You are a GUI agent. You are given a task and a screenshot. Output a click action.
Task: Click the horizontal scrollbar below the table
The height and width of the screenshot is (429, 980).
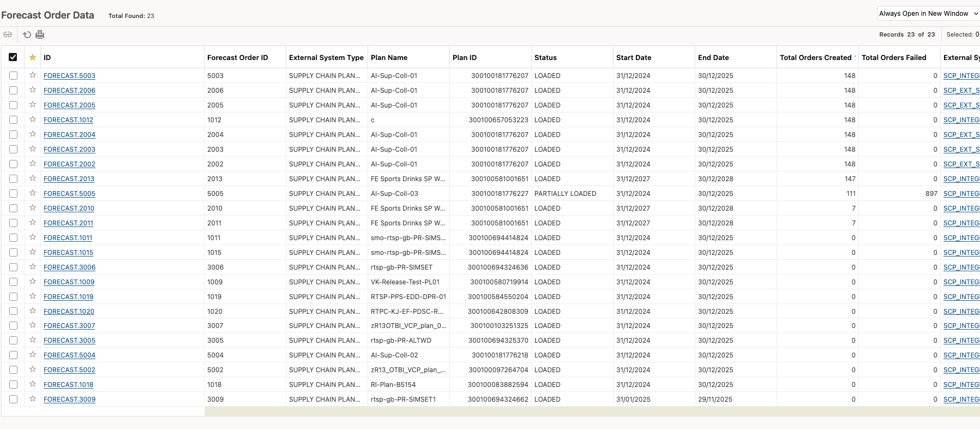pos(592,411)
